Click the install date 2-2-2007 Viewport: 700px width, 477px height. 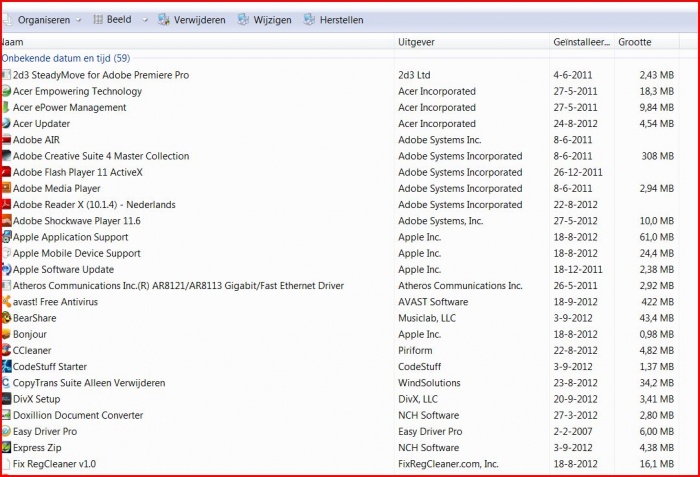tap(573, 431)
